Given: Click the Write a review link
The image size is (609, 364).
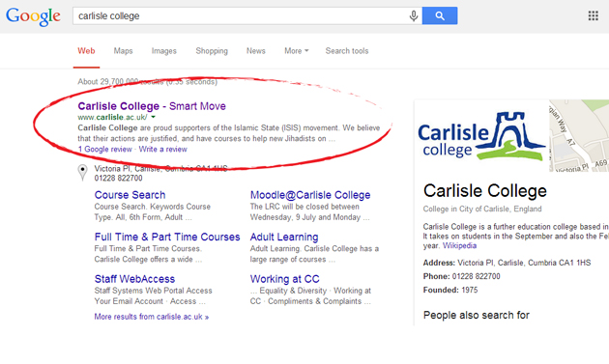Looking at the screenshot, I should click(162, 149).
